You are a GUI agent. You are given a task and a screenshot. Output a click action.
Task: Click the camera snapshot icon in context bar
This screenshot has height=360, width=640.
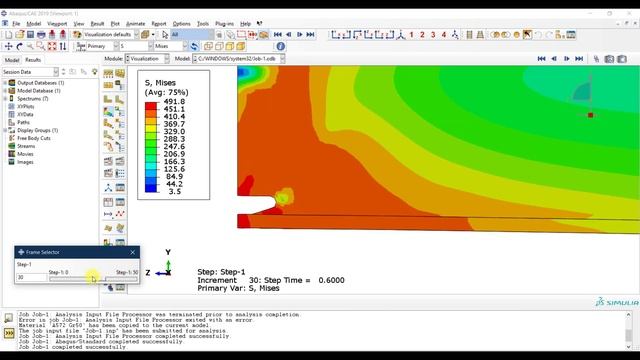tap(609, 59)
